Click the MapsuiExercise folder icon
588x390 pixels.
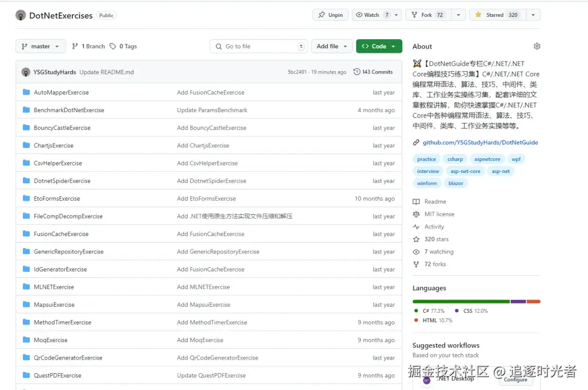[x=26, y=304]
